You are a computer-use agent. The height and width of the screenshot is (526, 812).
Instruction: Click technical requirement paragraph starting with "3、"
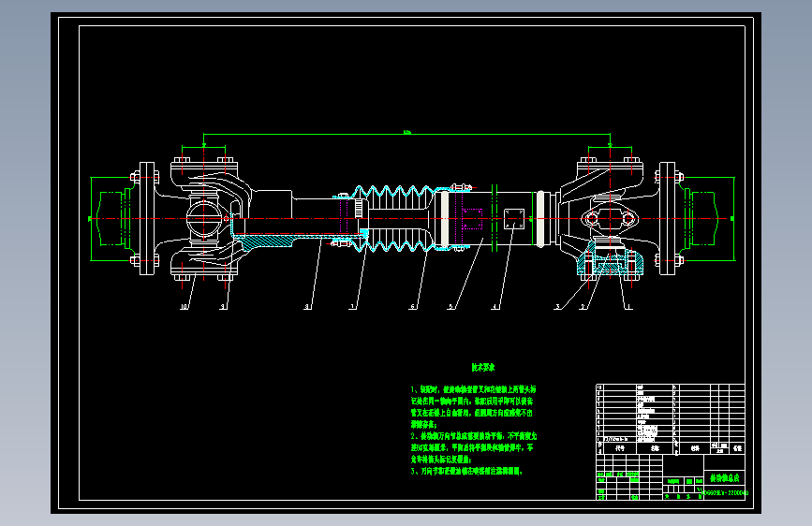(x=467, y=471)
